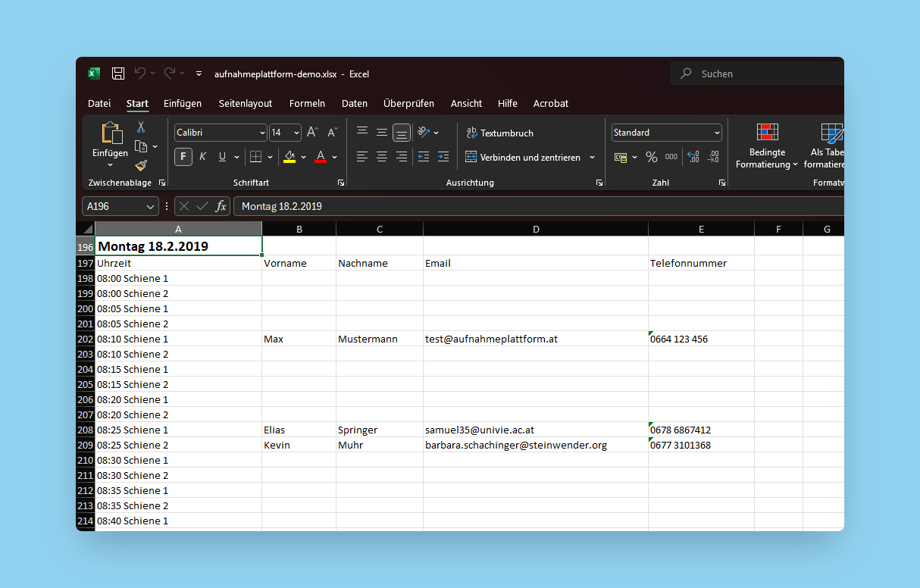Increase font size with the larger A icon

click(x=312, y=133)
